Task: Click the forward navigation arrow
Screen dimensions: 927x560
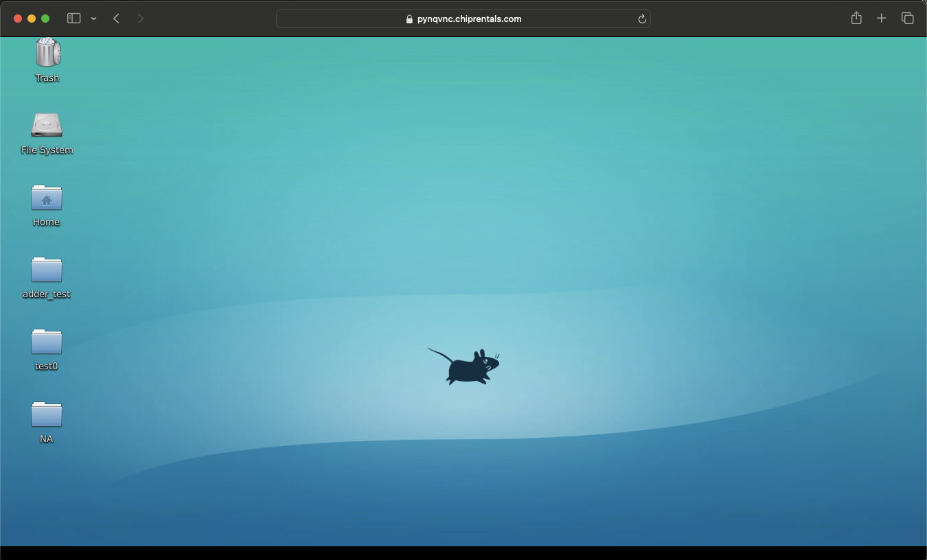Action: point(141,19)
